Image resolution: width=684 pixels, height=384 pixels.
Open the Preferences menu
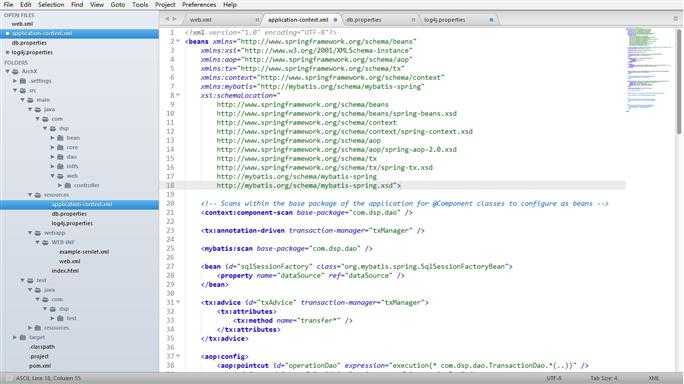pos(199,5)
